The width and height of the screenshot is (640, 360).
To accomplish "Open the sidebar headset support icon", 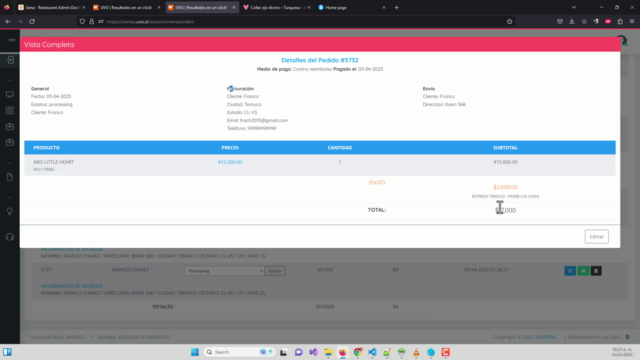I will tap(10, 237).
